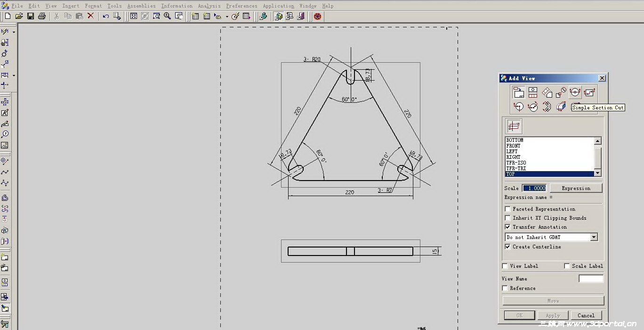Image resolution: width=644 pixels, height=330 pixels.
Task: Select TFR-ISO in the view list
Action: 549,163
